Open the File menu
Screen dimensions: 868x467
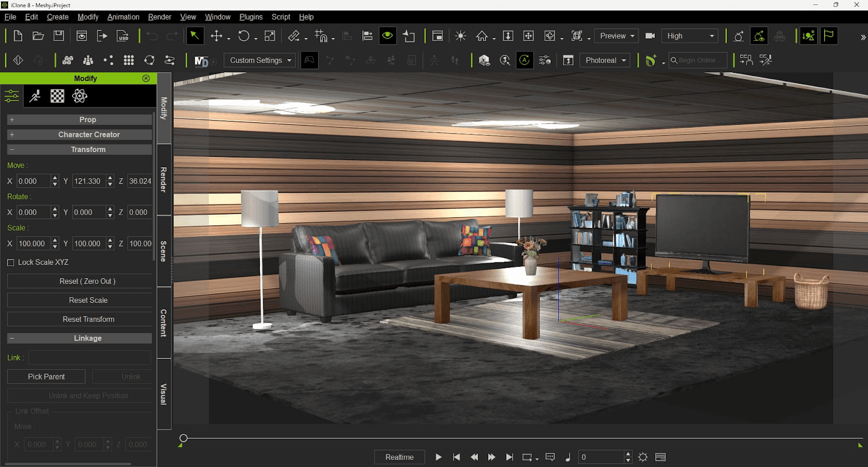coord(10,17)
